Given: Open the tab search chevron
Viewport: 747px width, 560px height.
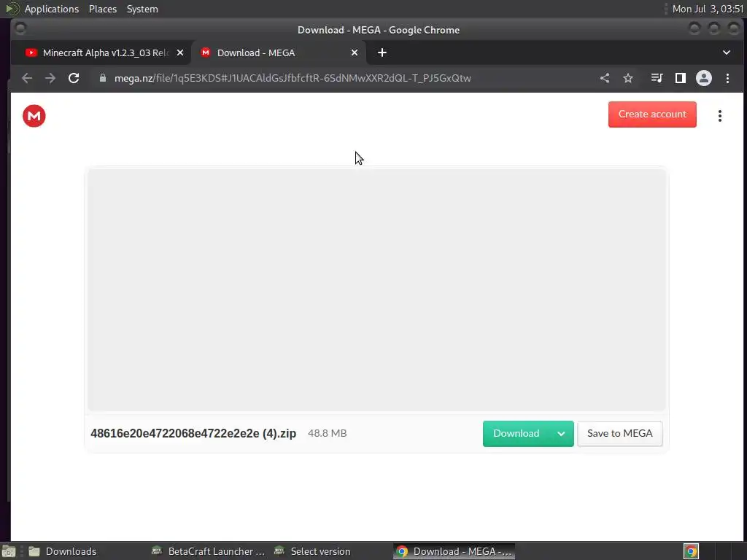Looking at the screenshot, I should pos(727,52).
